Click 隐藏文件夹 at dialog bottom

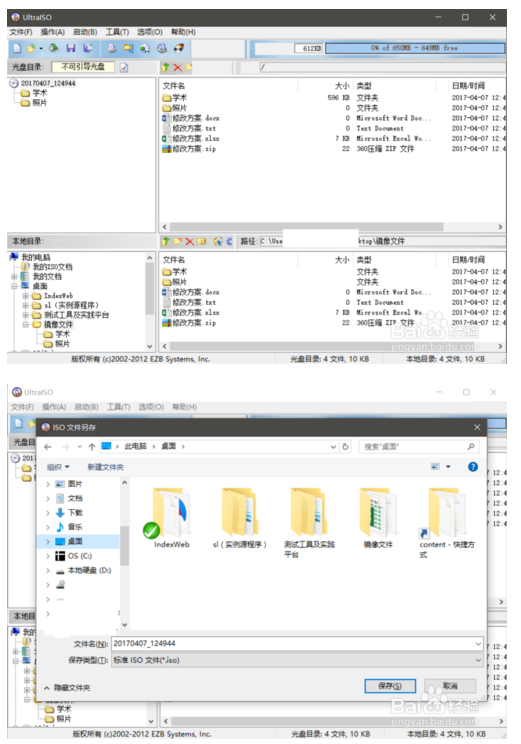click(x=67, y=688)
